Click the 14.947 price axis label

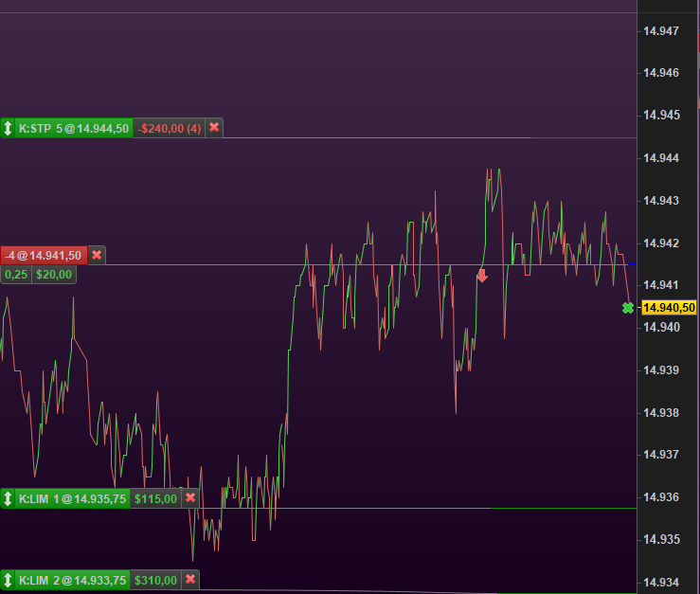pyautogui.click(x=661, y=31)
